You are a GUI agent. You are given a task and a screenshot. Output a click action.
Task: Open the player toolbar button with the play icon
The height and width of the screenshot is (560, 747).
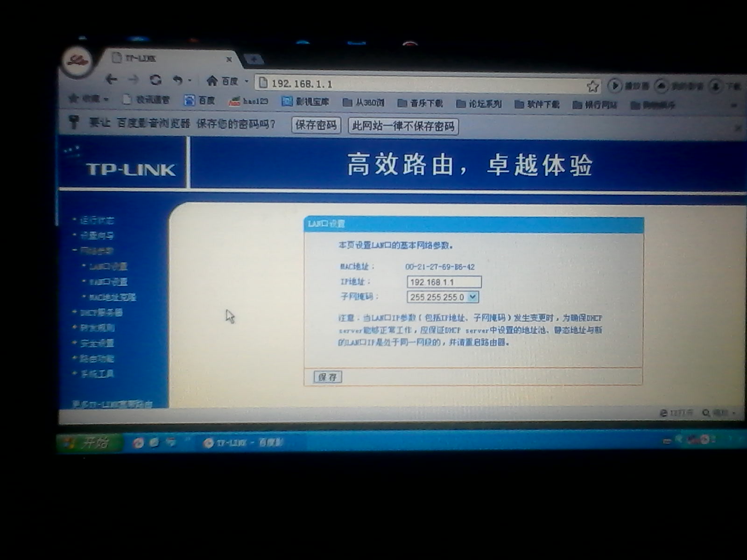coord(629,86)
